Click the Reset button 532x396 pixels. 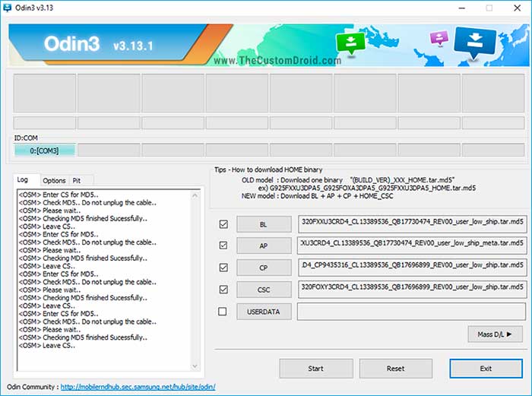(x=396, y=369)
